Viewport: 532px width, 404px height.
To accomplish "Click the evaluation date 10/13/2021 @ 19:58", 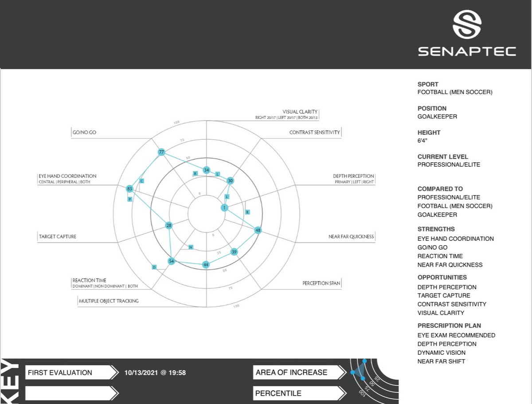I will coord(155,373).
